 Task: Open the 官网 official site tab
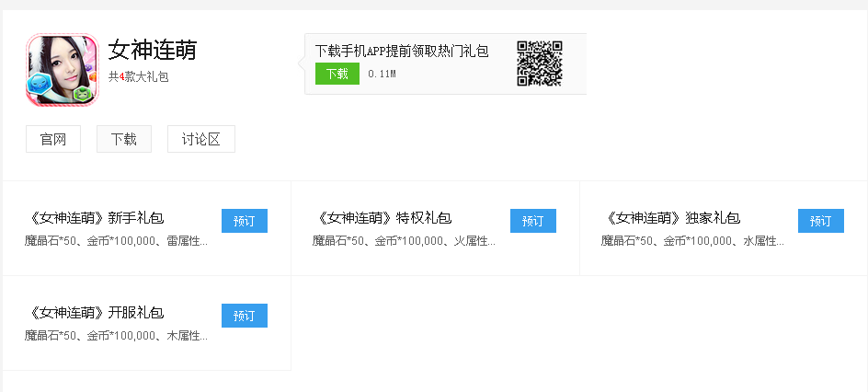(x=53, y=139)
